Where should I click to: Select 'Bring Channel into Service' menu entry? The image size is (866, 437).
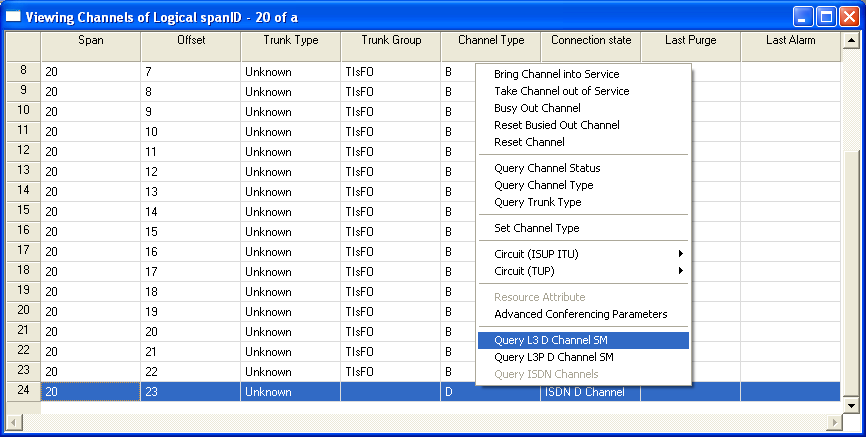[x=556, y=74]
